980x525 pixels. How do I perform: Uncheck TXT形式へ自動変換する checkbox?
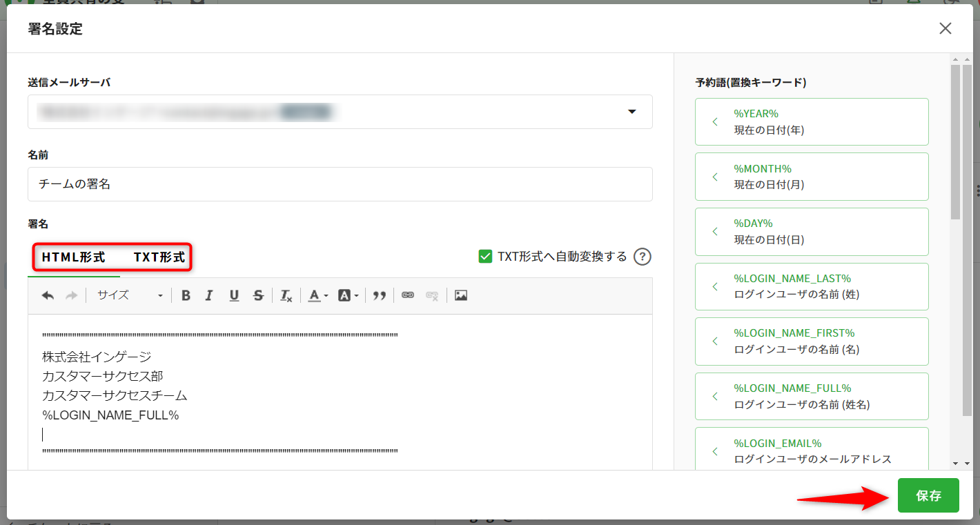(485, 257)
